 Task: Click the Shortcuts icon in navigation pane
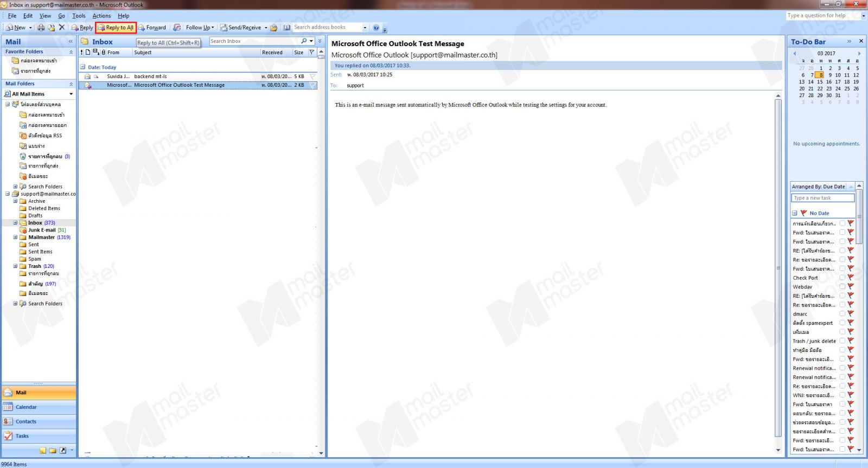63,451
